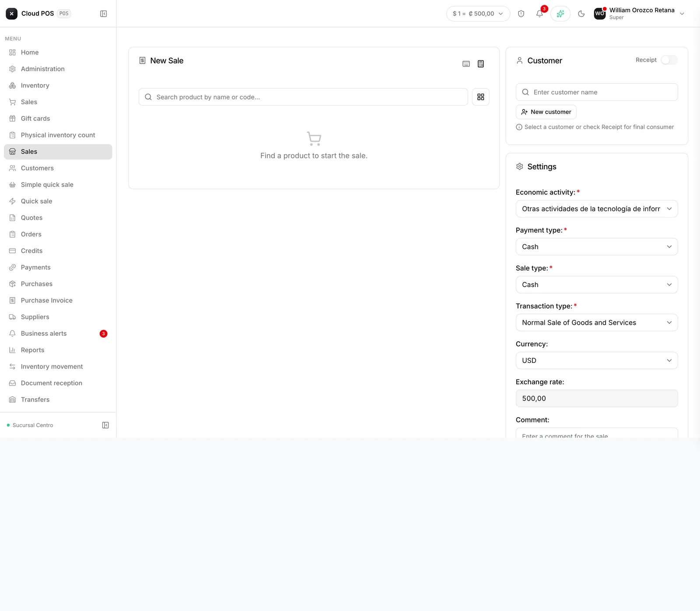Click the shield alert icon in header
The image size is (700, 611).
coord(521,14)
